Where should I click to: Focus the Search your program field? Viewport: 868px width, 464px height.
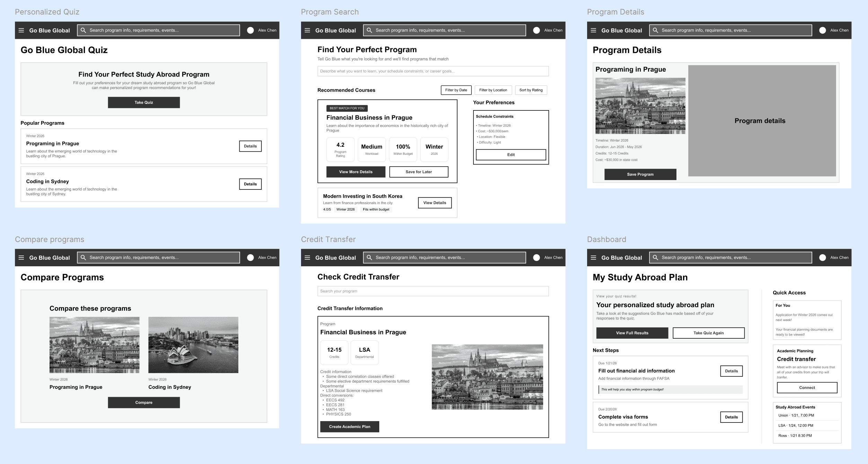(x=433, y=291)
